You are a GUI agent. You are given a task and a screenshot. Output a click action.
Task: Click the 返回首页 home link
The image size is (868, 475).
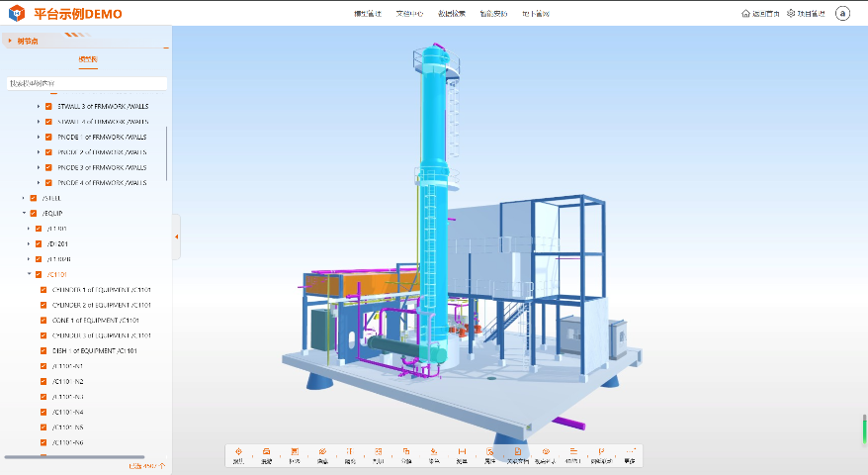(759, 14)
